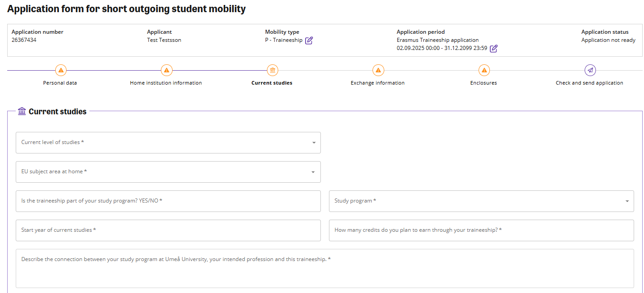Focus the traineeship part of study program field

pyautogui.click(x=168, y=201)
